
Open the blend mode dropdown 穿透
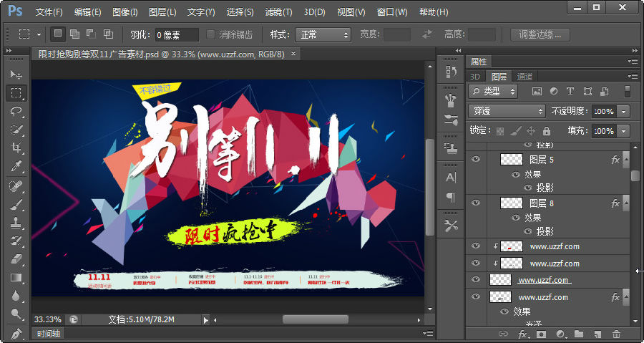(507, 111)
